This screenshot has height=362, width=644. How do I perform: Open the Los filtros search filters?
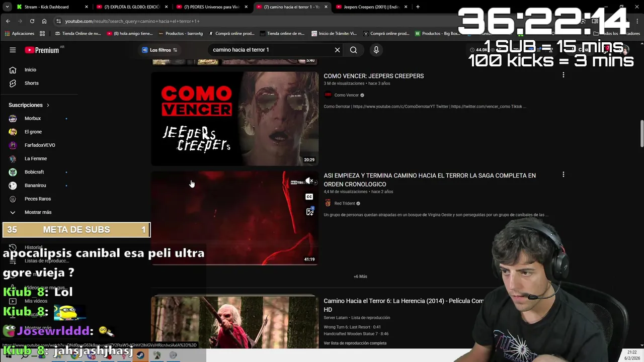(x=159, y=50)
